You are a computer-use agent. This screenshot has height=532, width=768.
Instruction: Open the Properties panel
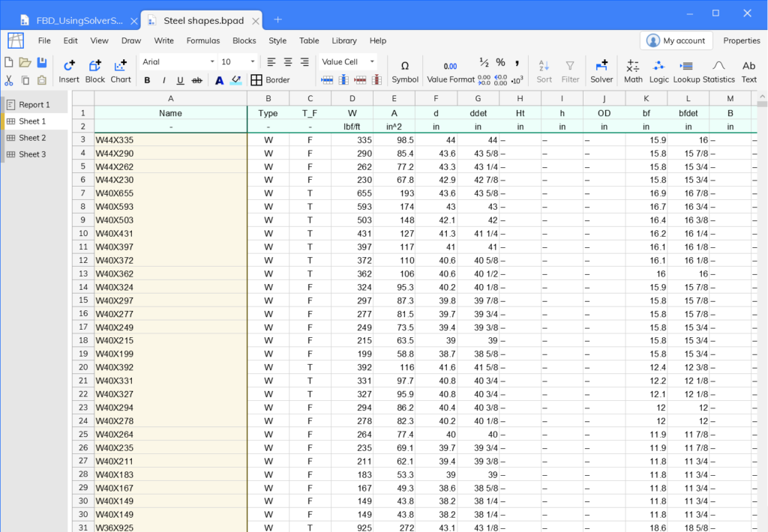pyautogui.click(x=741, y=40)
